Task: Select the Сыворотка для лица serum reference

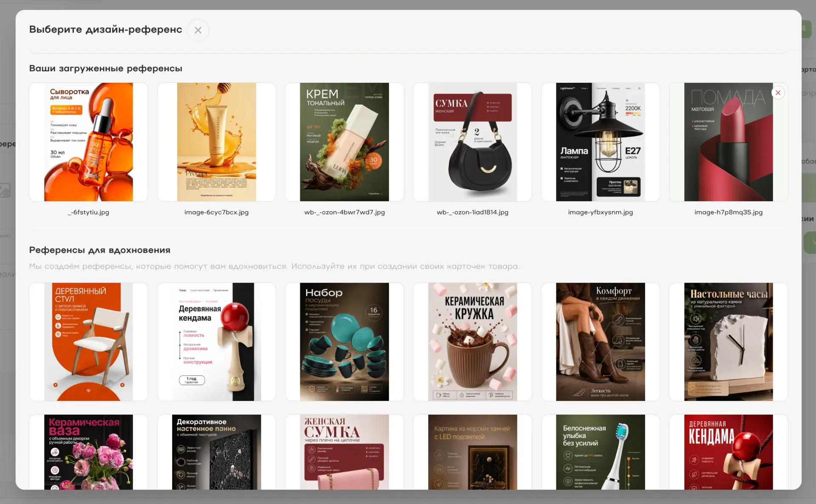Action: tap(88, 142)
